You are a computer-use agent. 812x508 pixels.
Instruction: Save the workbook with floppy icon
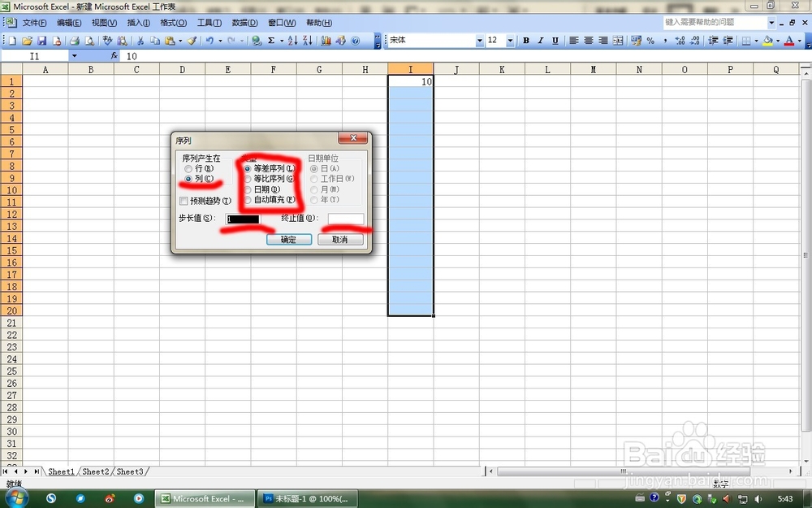pyautogui.click(x=42, y=41)
